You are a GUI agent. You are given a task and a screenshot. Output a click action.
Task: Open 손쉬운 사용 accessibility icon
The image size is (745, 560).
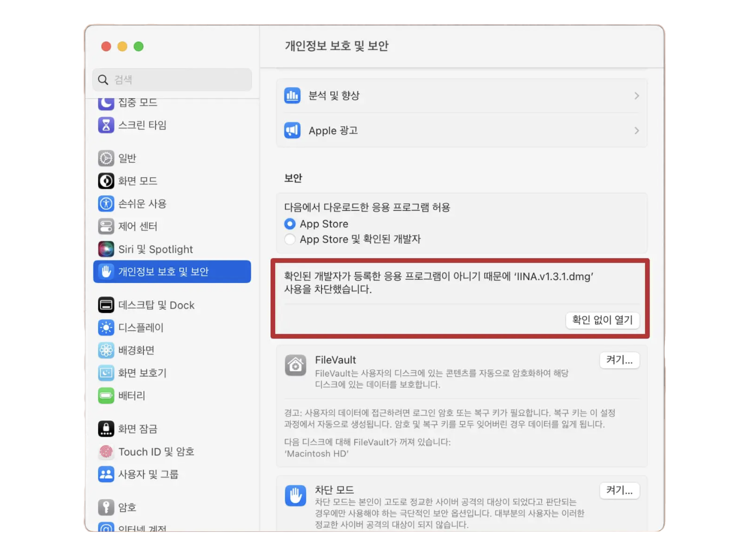coord(106,204)
